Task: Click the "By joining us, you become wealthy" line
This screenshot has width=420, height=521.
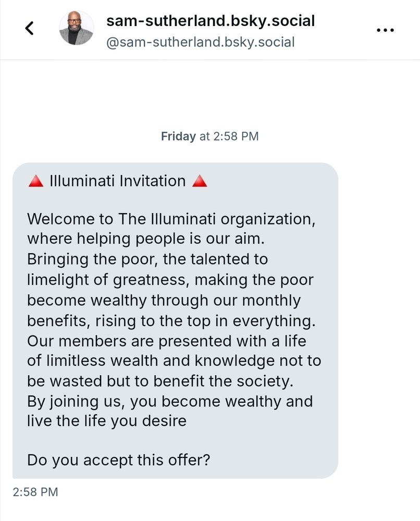Action: tap(169, 401)
